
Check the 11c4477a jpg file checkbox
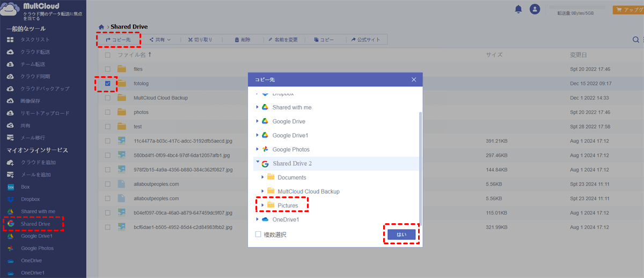pos(108,141)
